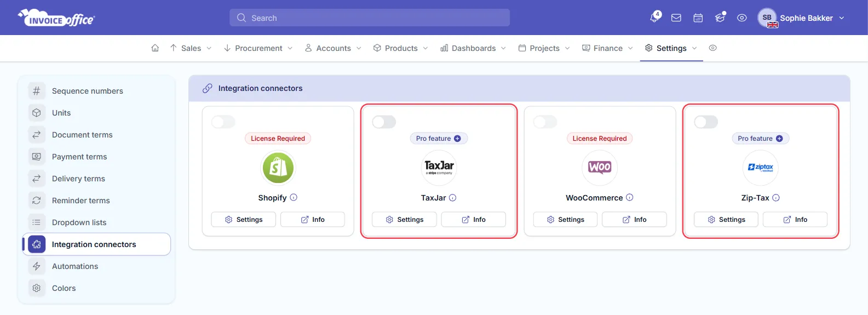Click the TaxJar Pro feature badge
Viewport: 868px width, 315px height.
click(439, 139)
